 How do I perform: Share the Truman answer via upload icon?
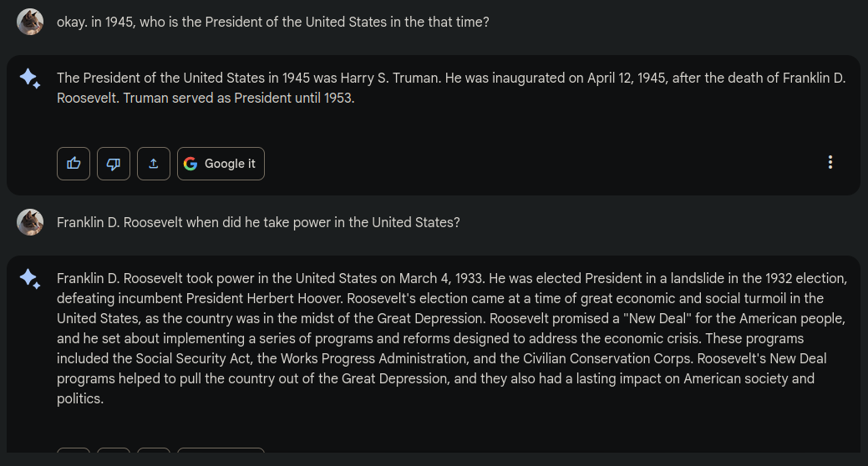click(154, 164)
